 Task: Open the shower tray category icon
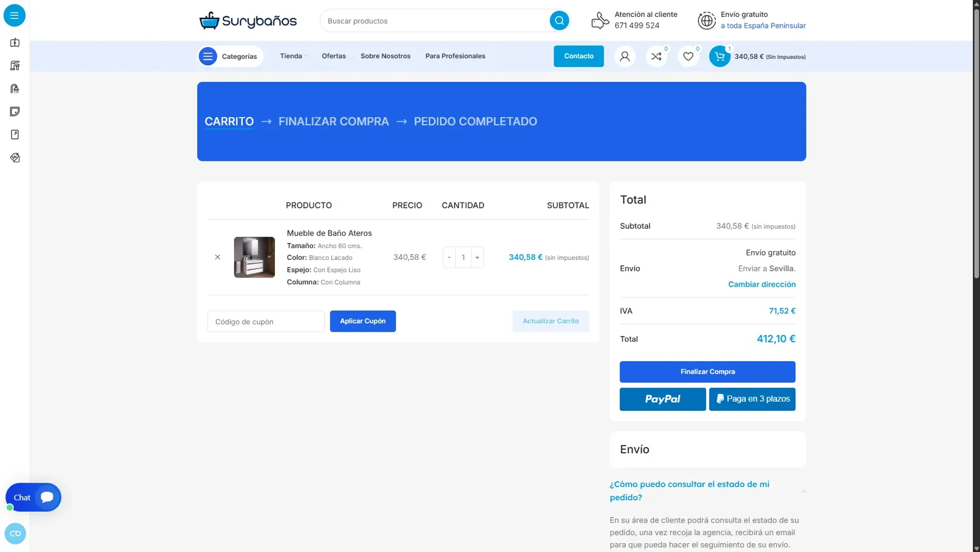[x=15, y=112]
